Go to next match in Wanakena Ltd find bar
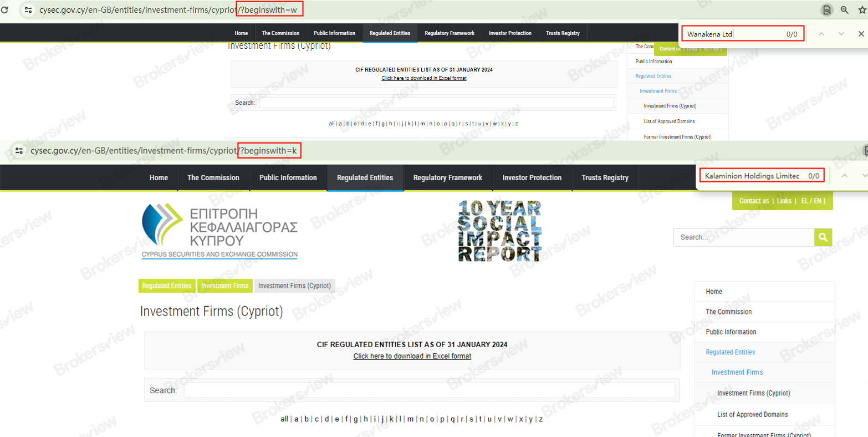868x437 pixels. (x=841, y=34)
